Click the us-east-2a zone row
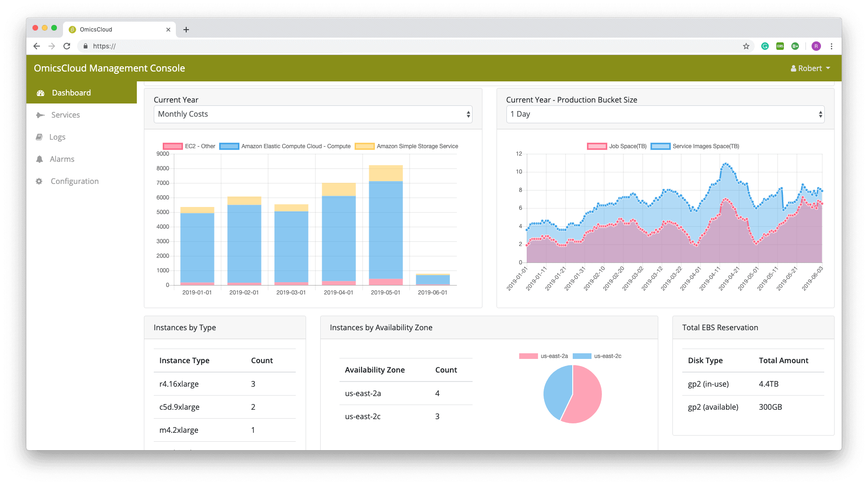The width and height of the screenshot is (868, 485). (x=406, y=393)
